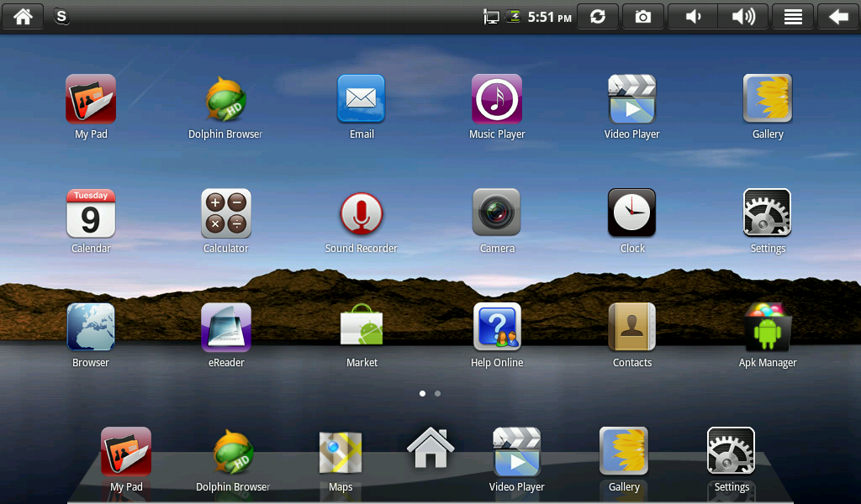Screen dimensions: 861x504
Task: Open Gallery from the app grid
Action: [768, 98]
